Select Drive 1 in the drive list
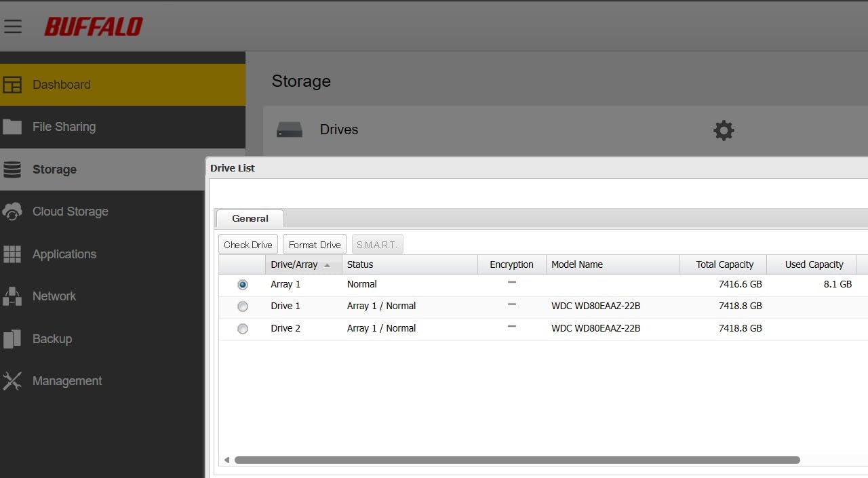Image resolution: width=868 pixels, height=478 pixels. (242, 306)
